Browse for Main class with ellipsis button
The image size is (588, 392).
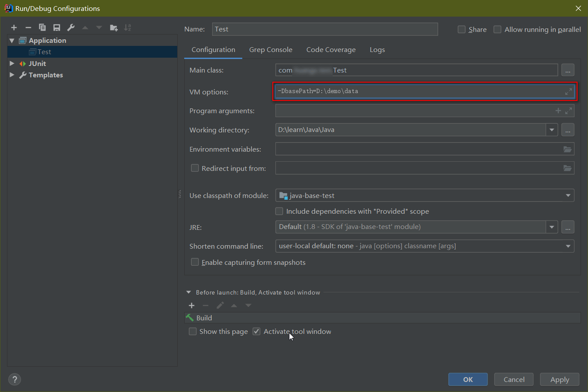coord(567,70)
